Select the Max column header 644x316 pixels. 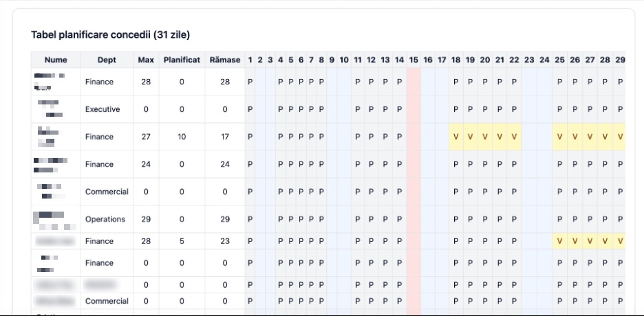click(146, 60)
